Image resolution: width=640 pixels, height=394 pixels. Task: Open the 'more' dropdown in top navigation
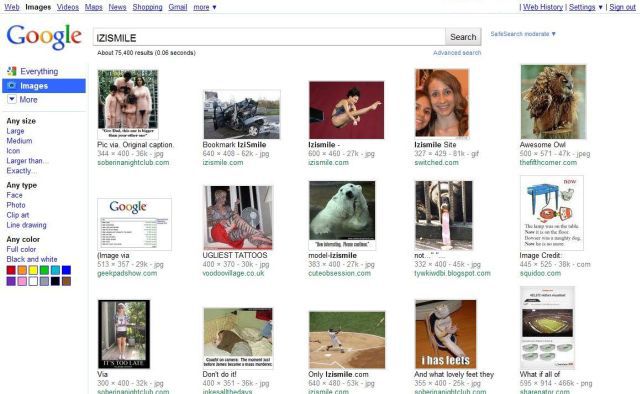(x=205, y=7)
